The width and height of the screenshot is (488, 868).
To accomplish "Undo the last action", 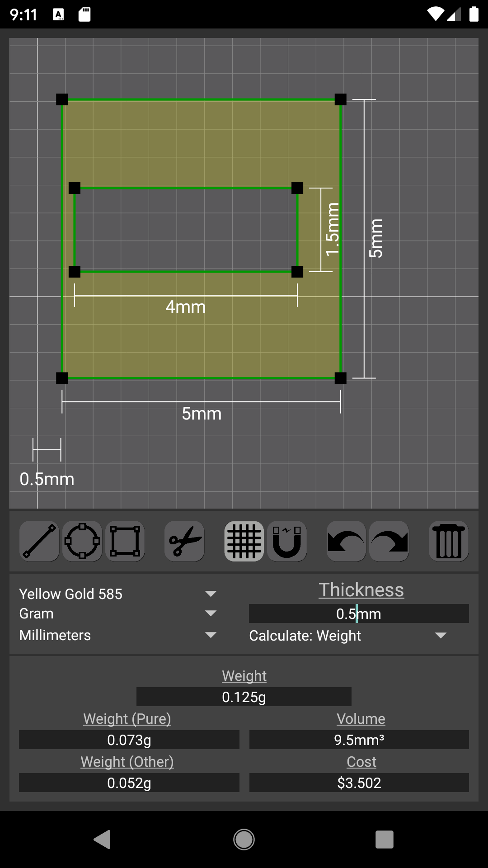I will point(346,541).
